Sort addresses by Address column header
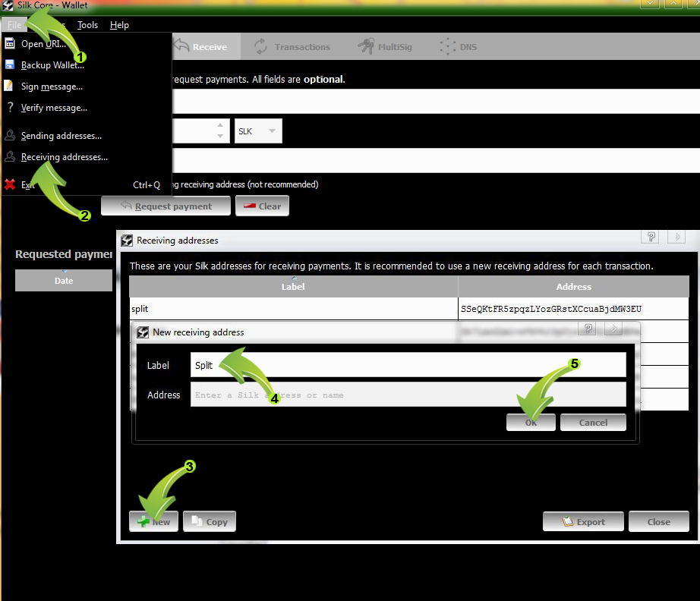Image resolution: width=700 pixels, height=601 pixels. (x=574, y=287)
